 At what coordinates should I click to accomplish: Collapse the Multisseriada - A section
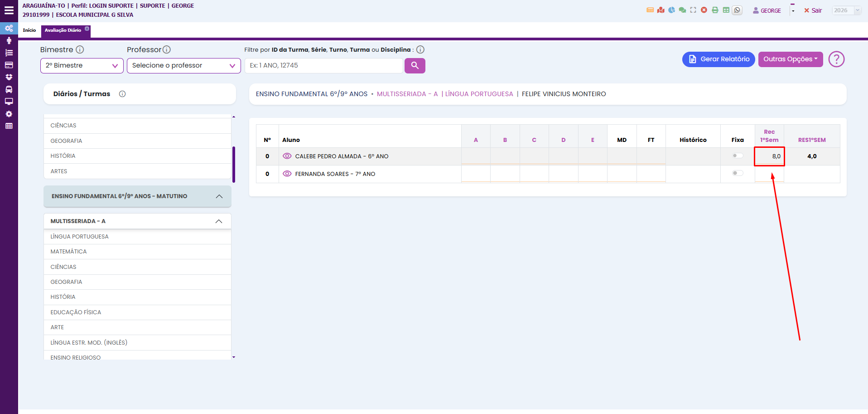[219, 221]
